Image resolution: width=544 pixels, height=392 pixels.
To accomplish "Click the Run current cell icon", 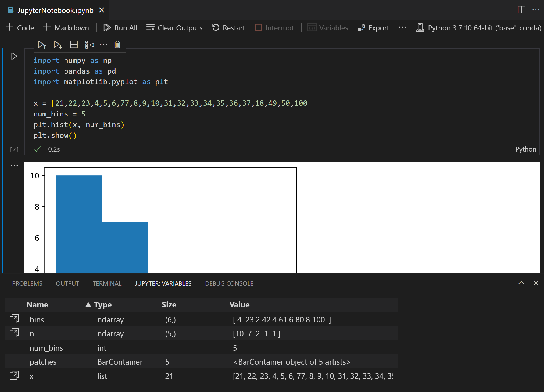I will click(14, 56).
